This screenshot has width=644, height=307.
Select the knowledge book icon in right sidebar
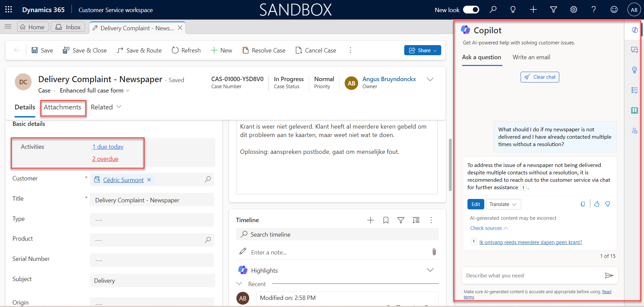pos(635,110)
